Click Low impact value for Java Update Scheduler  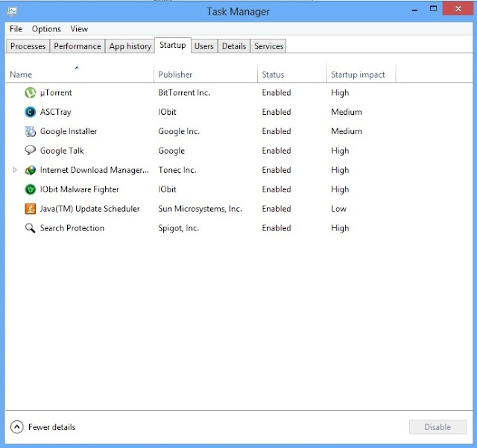[x=338, y=209]
